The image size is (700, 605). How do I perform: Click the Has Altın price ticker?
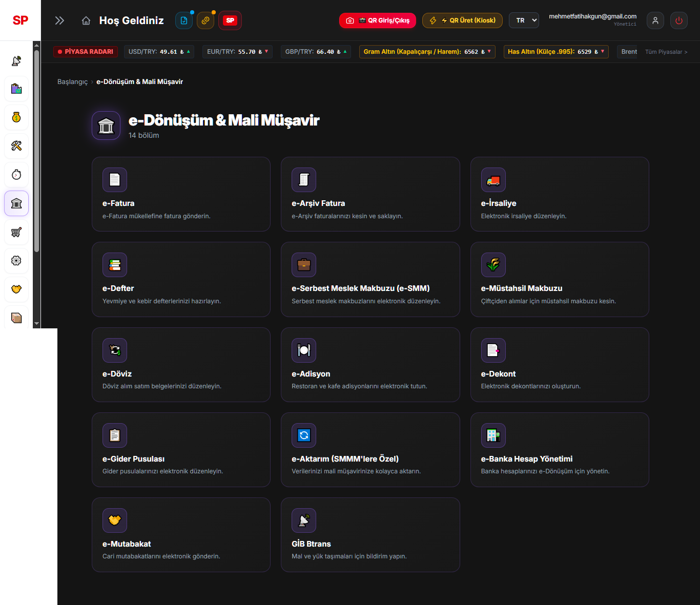556,52
